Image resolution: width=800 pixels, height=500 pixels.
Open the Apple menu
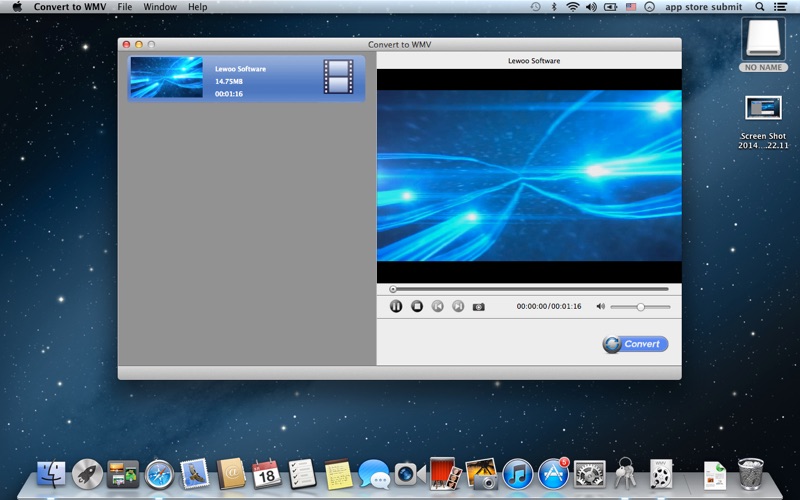click(17, 7)
